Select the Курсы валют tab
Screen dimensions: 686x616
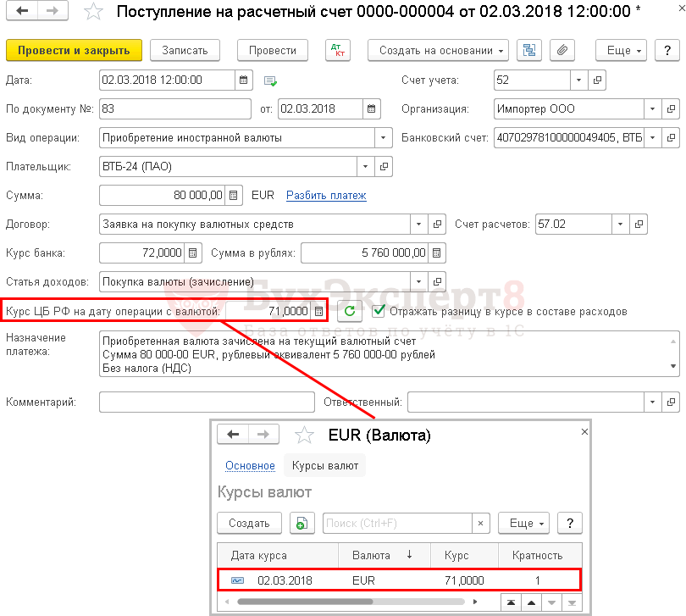pos(325,465)
